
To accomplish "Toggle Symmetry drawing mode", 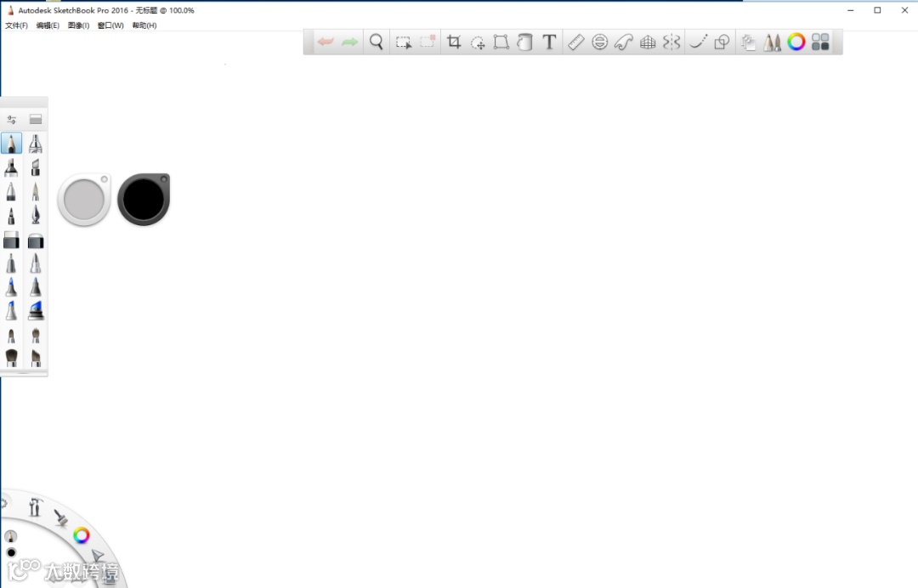I will 671,42.
